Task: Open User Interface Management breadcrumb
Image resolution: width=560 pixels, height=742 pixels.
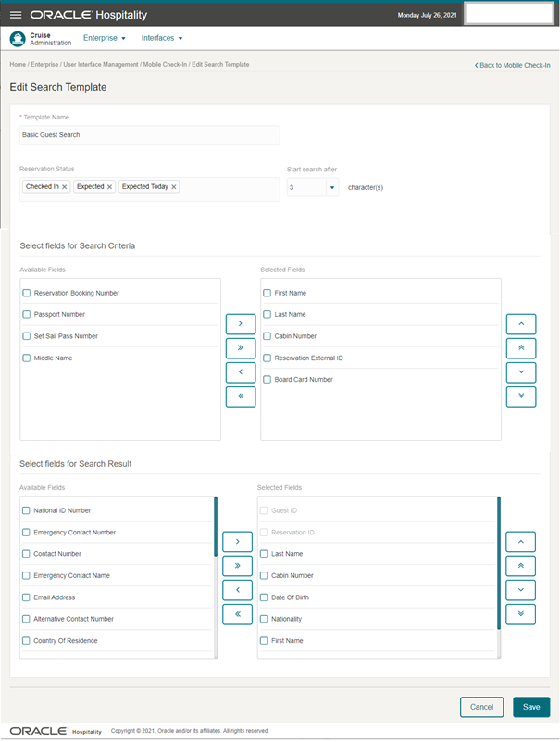Action: [101, 64]
